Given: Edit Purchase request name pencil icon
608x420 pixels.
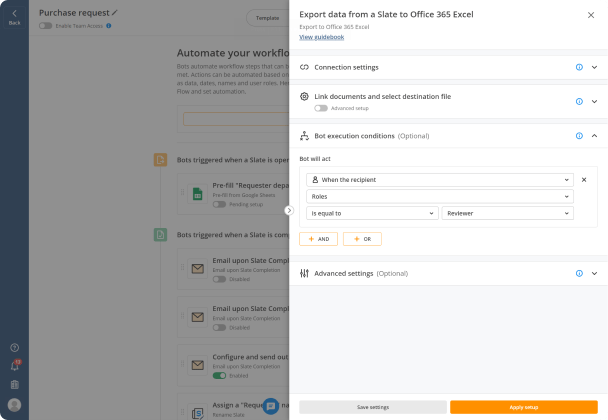Looking at the screenshot, I should [114, 13].
